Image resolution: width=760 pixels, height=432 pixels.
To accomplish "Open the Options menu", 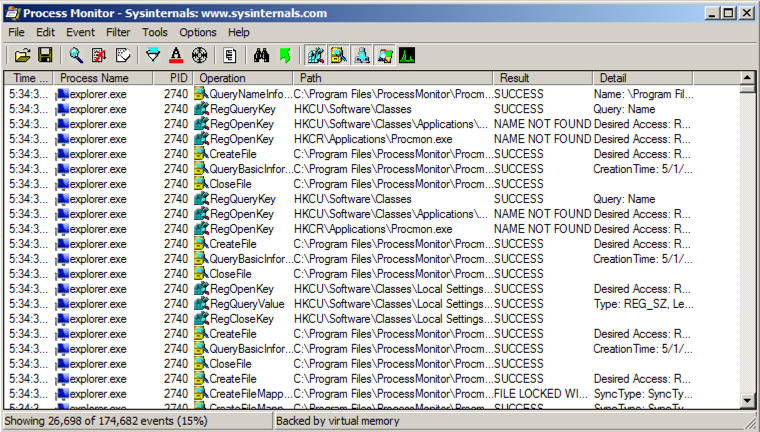I will coord(198,32).
